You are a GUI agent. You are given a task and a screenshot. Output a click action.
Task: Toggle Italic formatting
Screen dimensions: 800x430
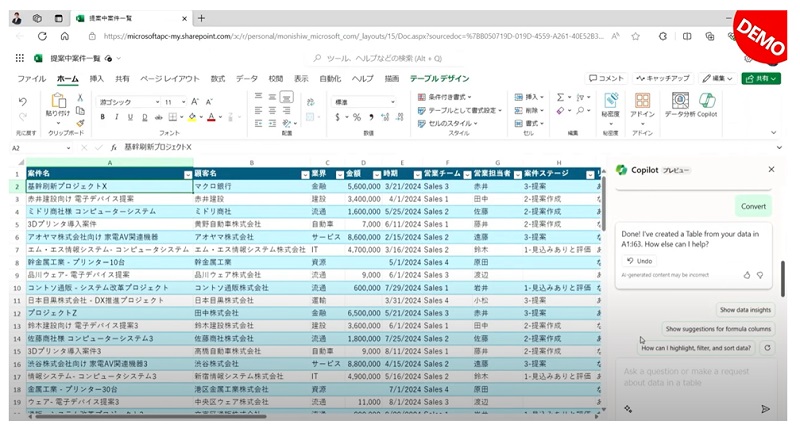tap(116, 117)
